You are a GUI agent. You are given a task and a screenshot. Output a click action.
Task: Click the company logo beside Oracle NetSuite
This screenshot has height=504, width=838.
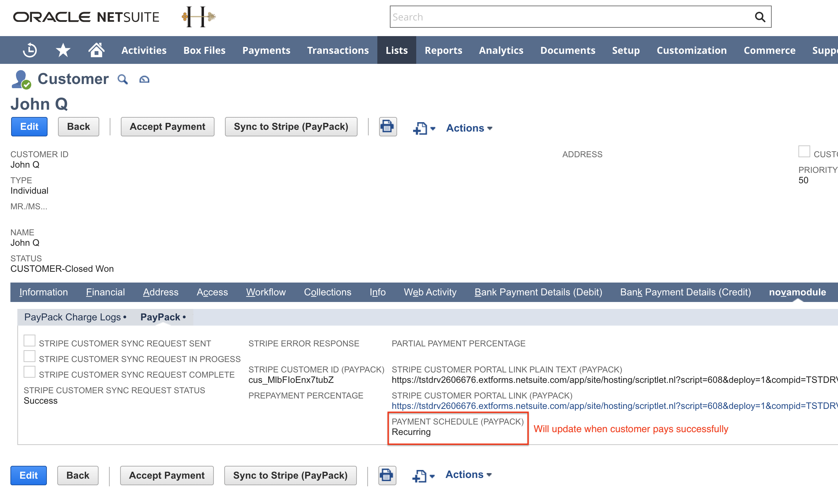click(x=199, y=17)
